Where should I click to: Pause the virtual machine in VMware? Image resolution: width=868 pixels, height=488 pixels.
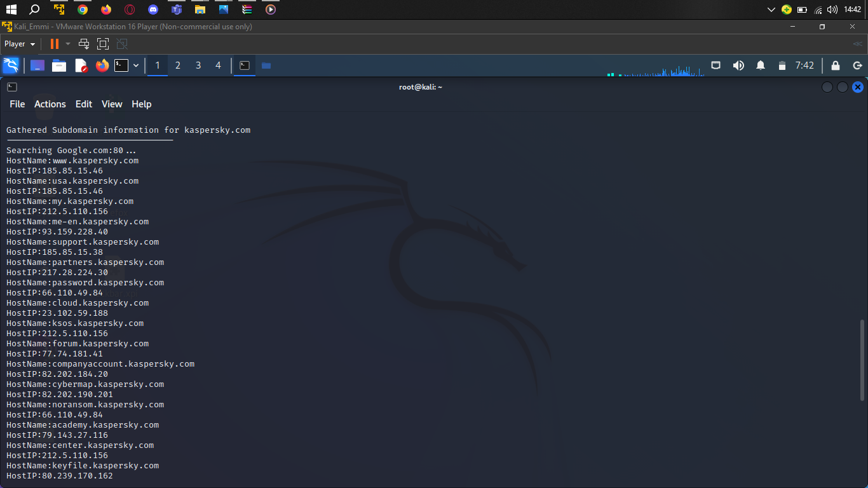[55, 44]
